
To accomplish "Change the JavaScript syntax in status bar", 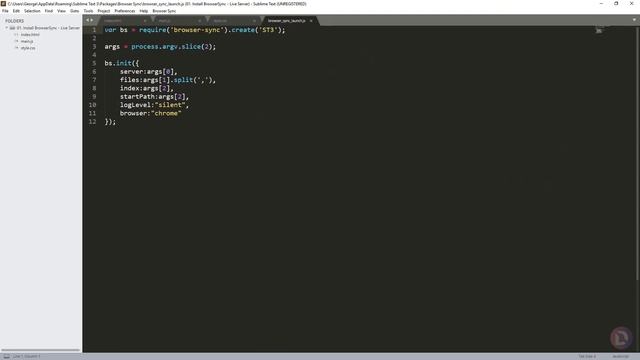I will pyautogui.click(x=620, y=356).
